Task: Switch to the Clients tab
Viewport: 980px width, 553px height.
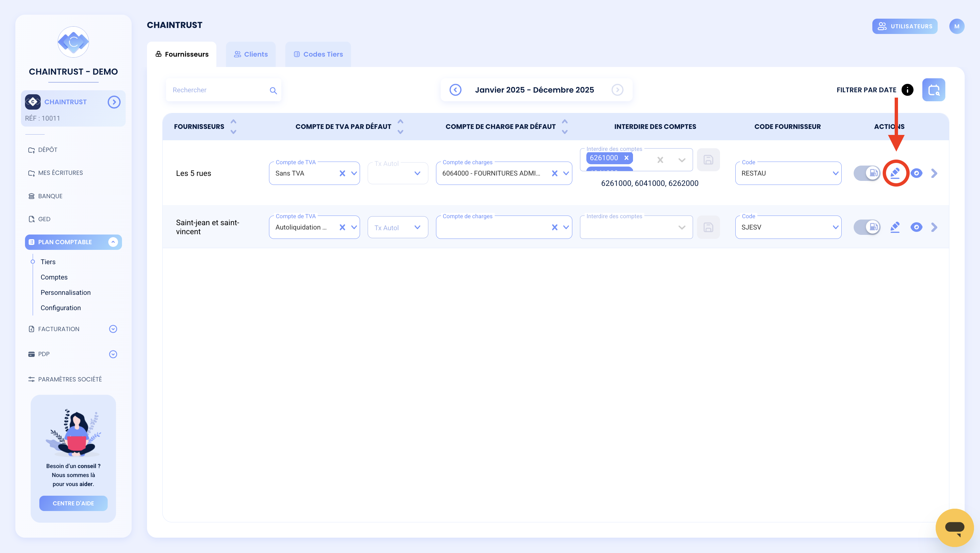Action: (x=251, y=54)
